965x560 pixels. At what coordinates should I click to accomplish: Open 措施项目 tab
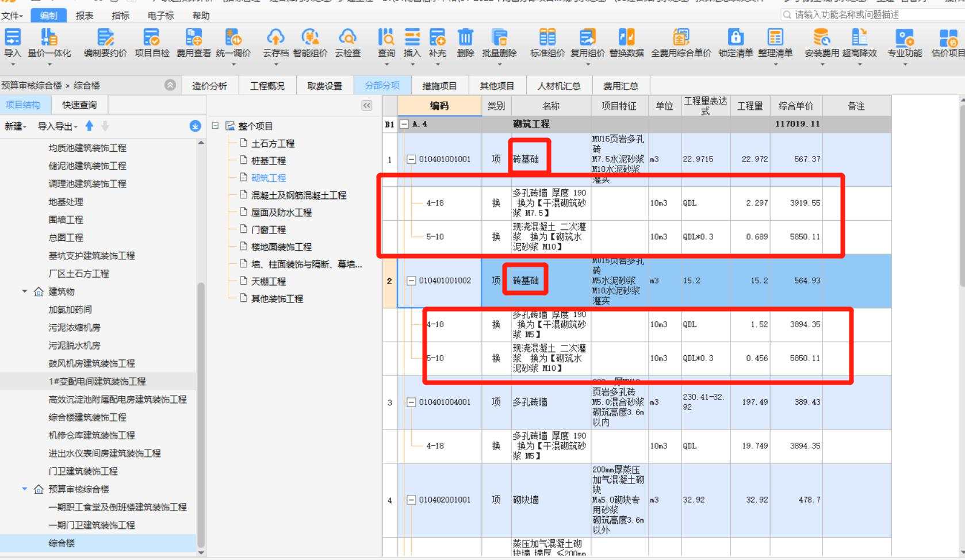[439, 86]
